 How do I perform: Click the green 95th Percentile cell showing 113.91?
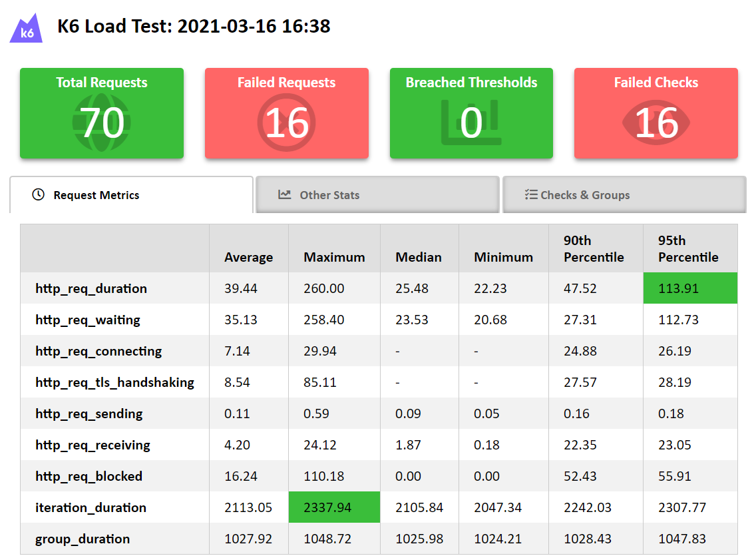[689, 288]
